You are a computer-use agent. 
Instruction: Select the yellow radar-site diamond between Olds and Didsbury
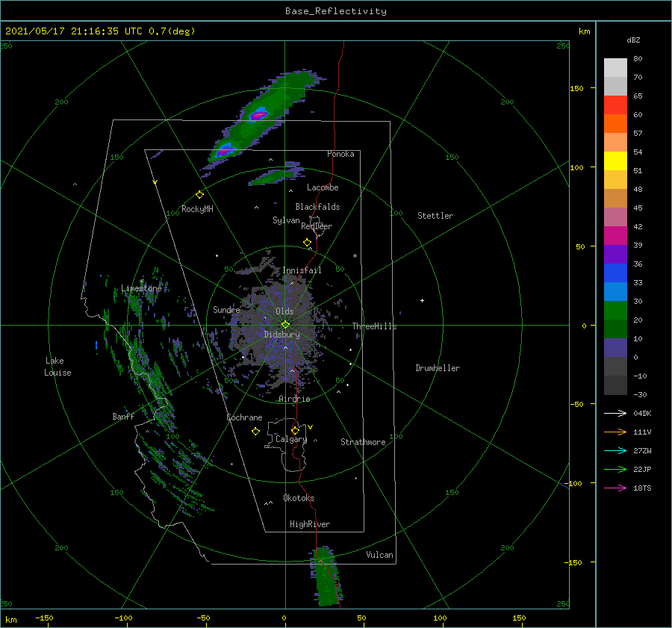(285, 325)
